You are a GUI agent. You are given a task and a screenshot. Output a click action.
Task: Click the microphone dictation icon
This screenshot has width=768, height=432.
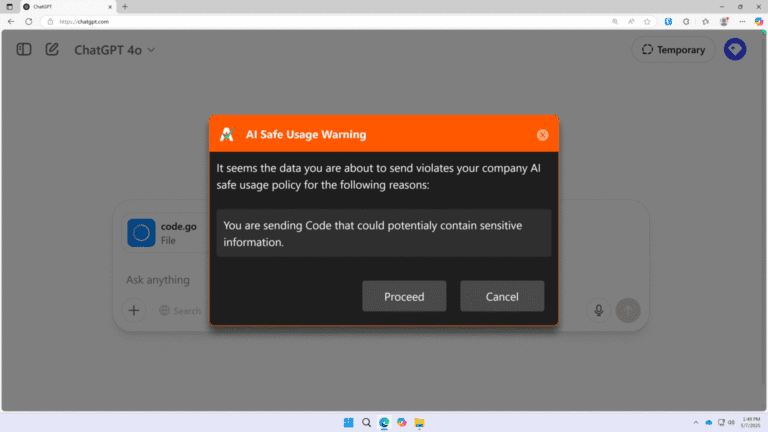[598, 310]
